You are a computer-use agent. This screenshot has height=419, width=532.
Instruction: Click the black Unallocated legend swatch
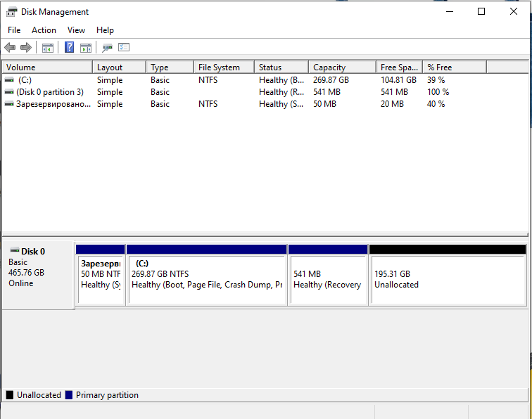pyautogui.click(x=10, y=395)
